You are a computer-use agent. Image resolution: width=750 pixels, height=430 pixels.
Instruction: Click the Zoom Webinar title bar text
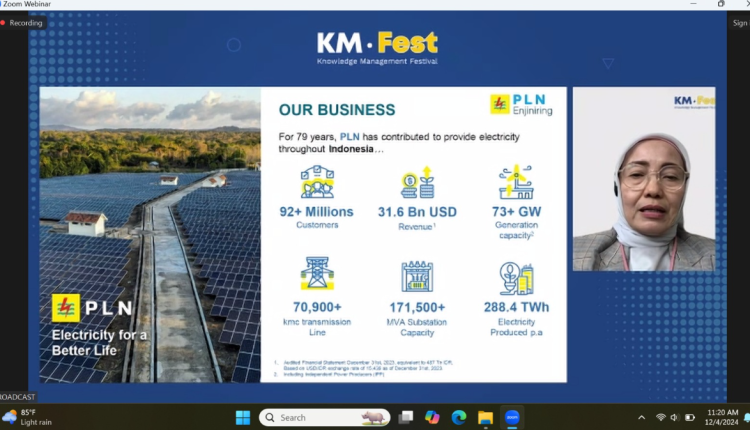(27, 4)
